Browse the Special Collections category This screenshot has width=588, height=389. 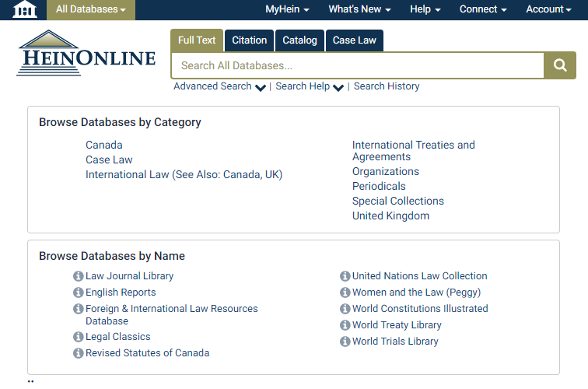(x=398, y=202)
